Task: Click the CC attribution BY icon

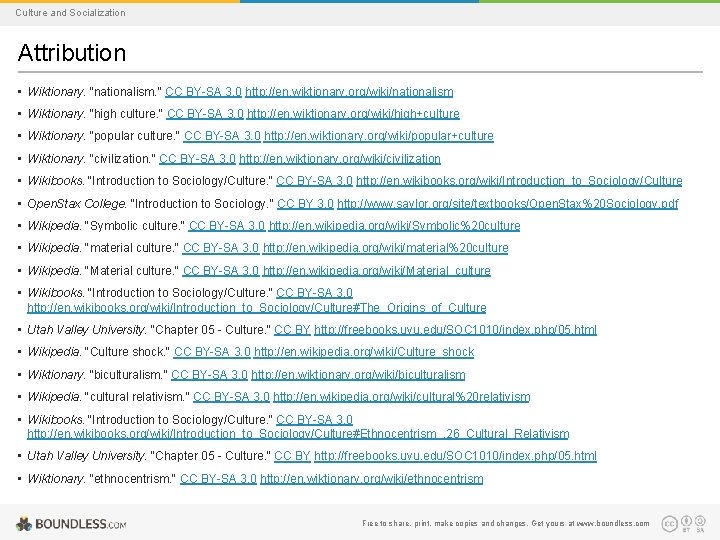Action: [686, 522]
